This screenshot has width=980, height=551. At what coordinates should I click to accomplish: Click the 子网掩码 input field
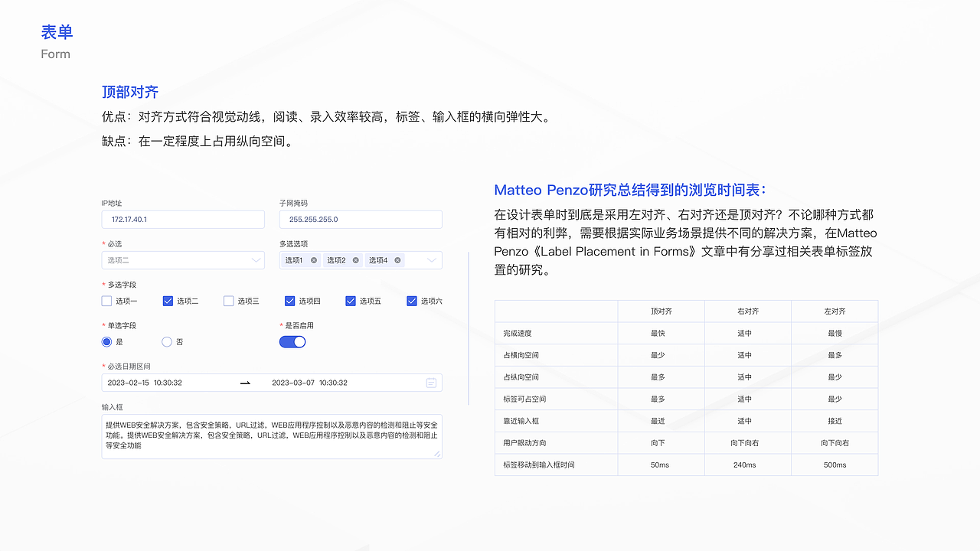coord(361,220)
